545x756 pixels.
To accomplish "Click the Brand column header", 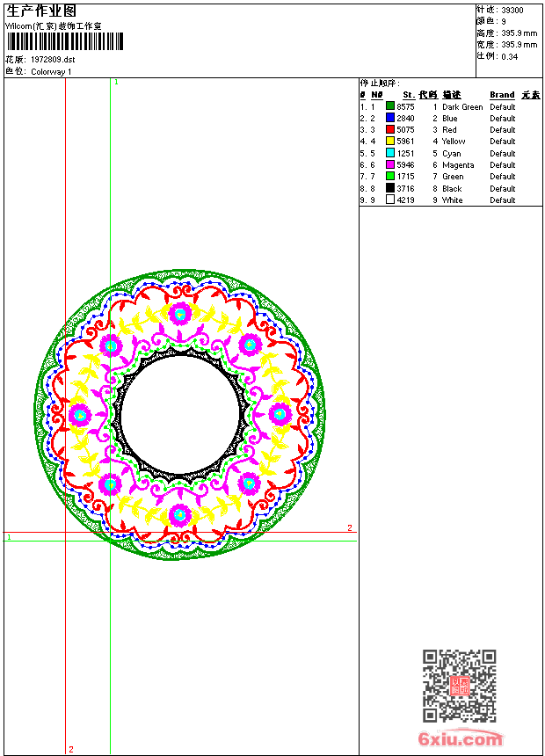I will [x=502, y=95].
